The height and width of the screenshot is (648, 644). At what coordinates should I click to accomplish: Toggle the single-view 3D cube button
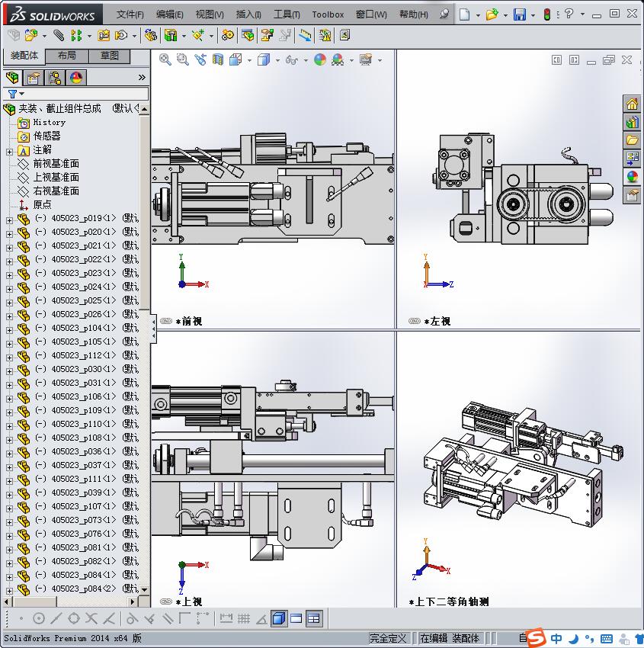click(279, 618)
